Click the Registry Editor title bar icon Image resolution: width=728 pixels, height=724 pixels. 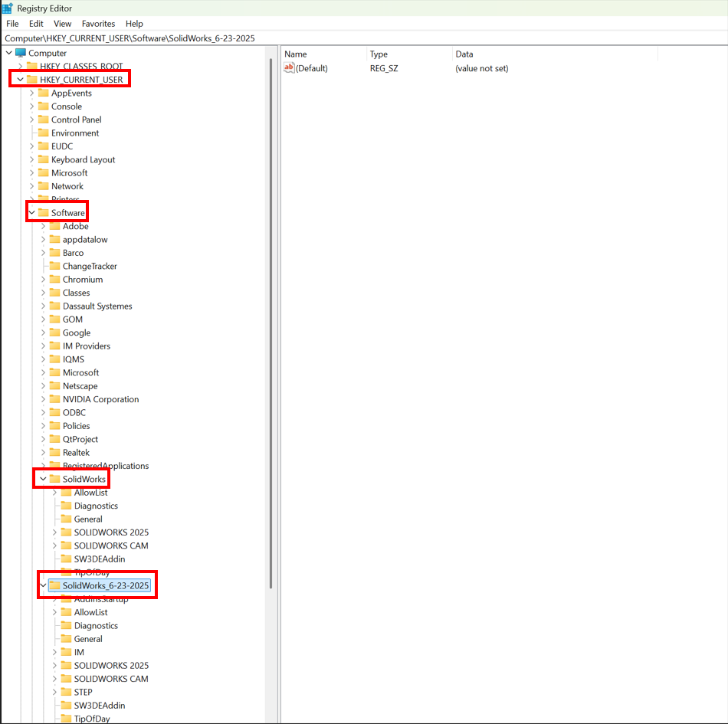[8, 8]
